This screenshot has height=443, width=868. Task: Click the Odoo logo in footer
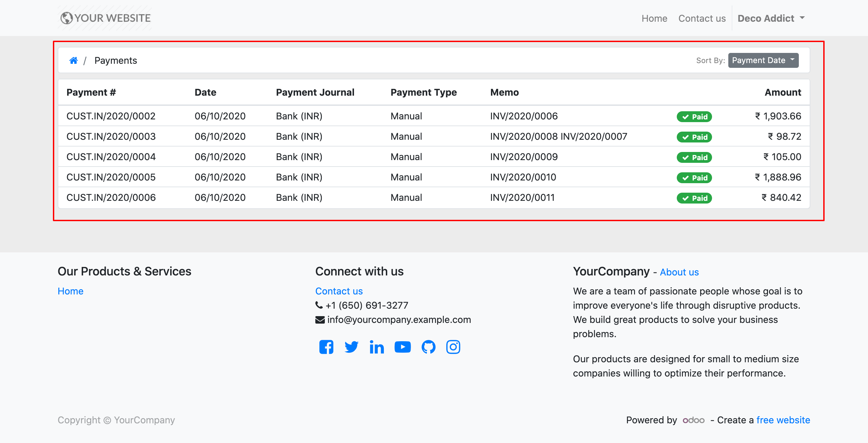(693, 420)
